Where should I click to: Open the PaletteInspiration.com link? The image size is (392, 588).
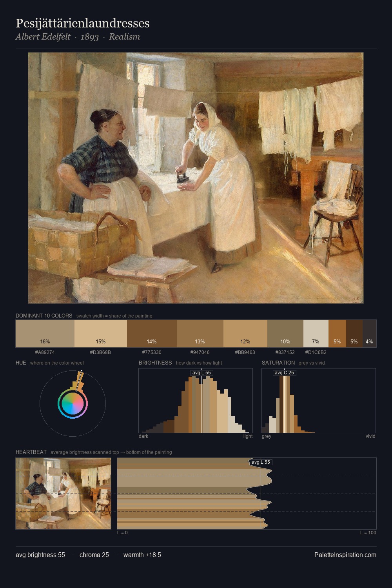click(x=345, y=555)
